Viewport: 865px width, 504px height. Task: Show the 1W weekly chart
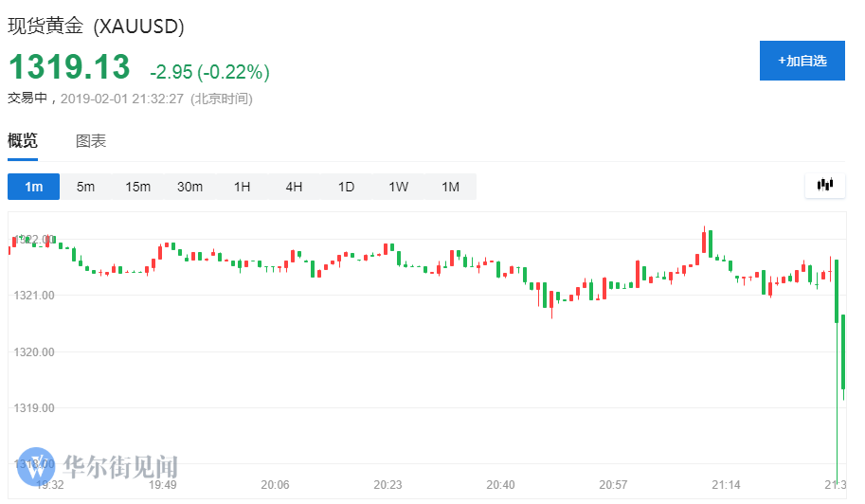398,187
